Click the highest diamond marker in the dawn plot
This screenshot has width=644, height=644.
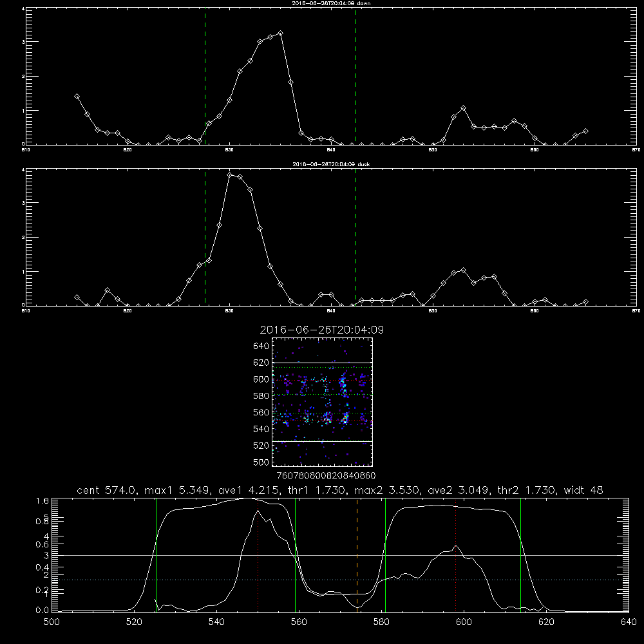pos(281,33)
